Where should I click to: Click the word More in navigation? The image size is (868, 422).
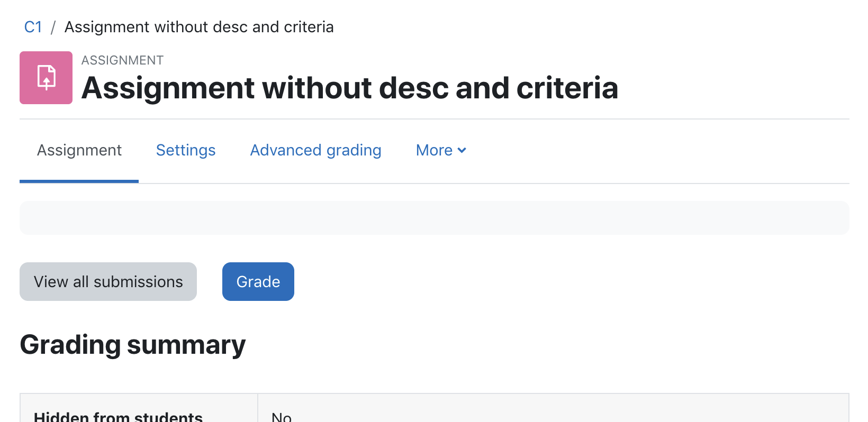[434, 150]
